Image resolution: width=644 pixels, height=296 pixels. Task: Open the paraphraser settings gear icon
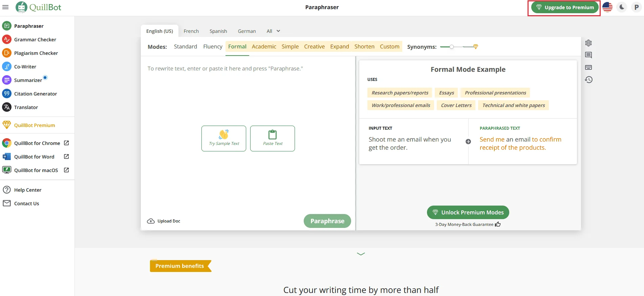click(588, 43)
